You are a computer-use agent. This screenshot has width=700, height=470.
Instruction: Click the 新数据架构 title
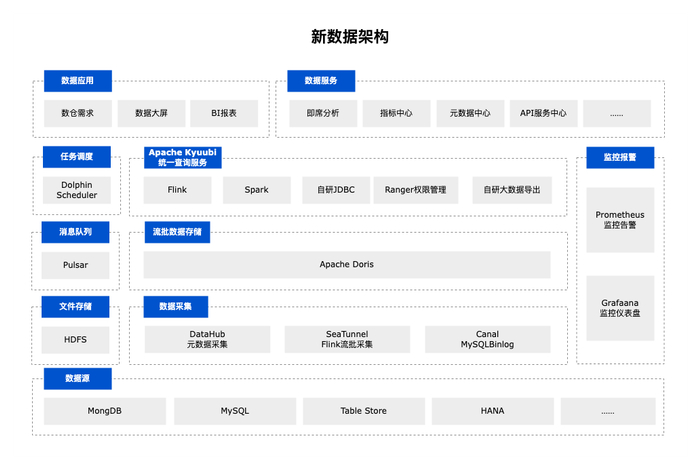[350, 37]
